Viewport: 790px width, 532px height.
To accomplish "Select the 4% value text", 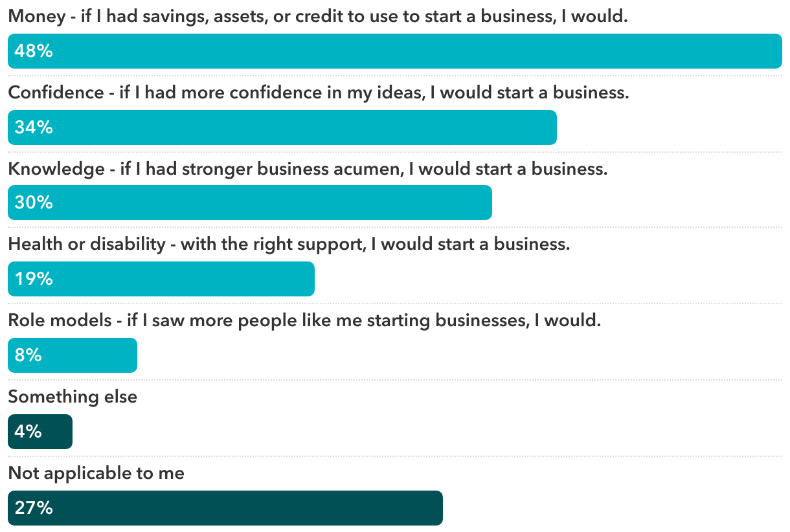I will pyautogui.click(x=28, y=432).
